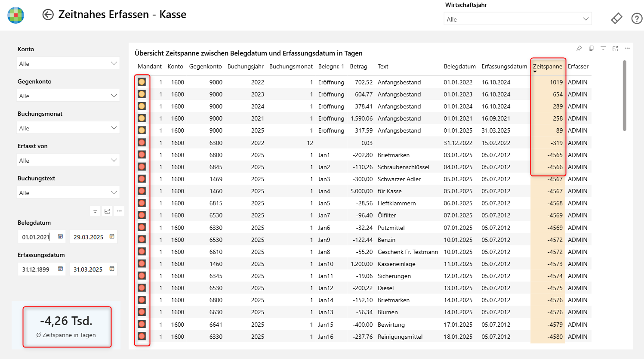Click orange status icon in the 702,52 row
Image resolution: width=644 pixels, height=359 pixels.
pos(142,82)
